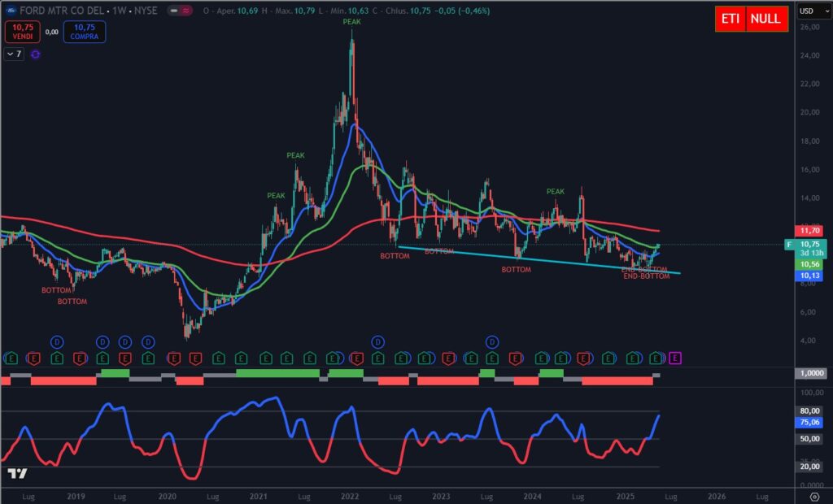This screenshot has width=833, height=504.
Task: Click the Ford logo icon beside the symbol name
Action: (x=9, y=11)
